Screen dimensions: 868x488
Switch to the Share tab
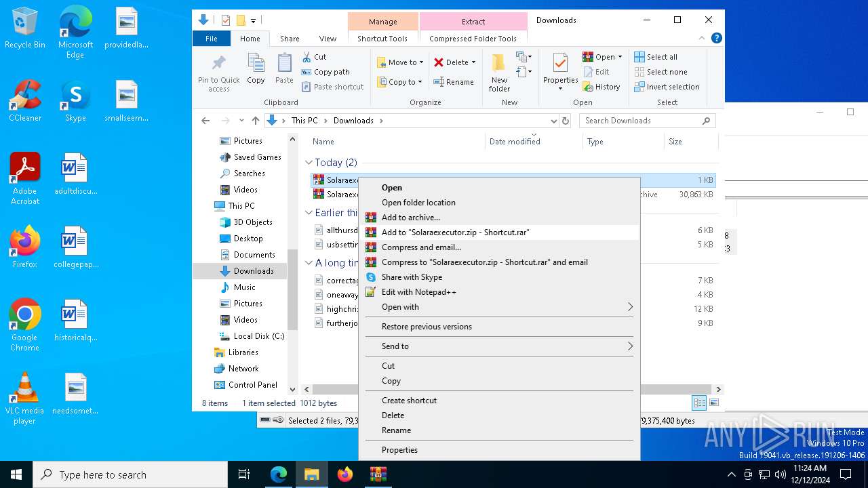[x=290, y=39]
